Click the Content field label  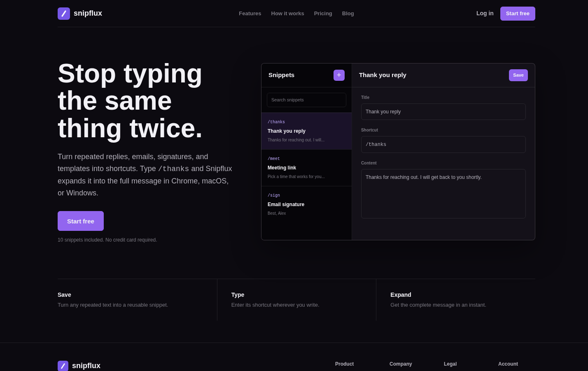(369, 163)
